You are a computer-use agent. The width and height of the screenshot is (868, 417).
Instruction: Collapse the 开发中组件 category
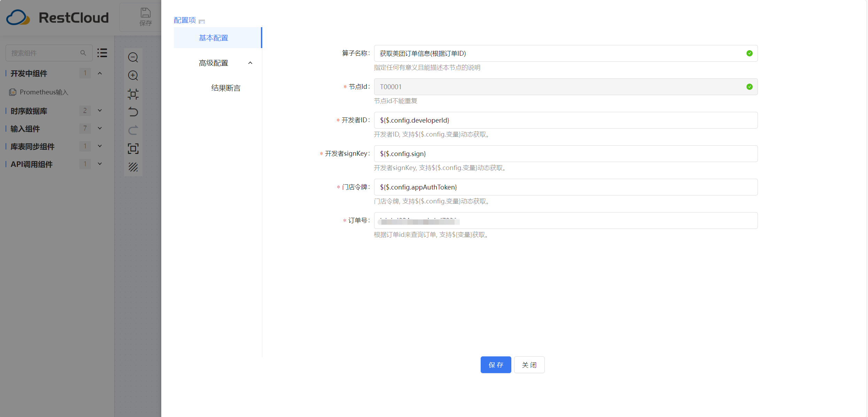pyautogui.click(x=100, y=73)
